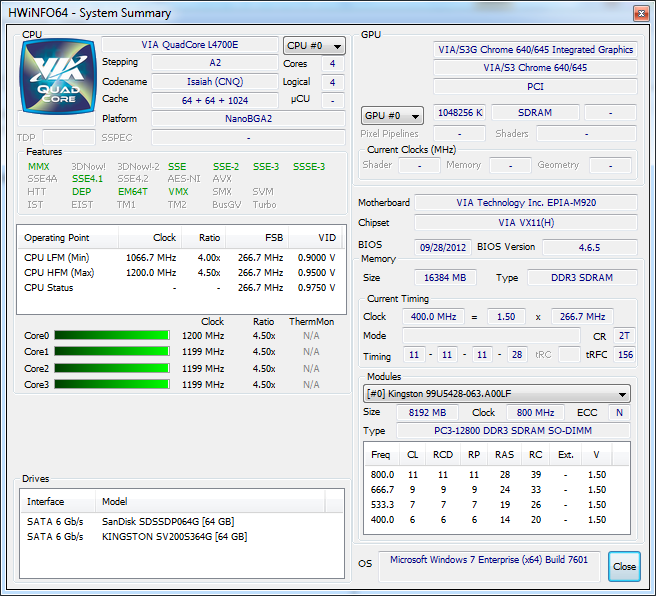
Task: Click the FSB column header
Action: (x=257, y=238)
